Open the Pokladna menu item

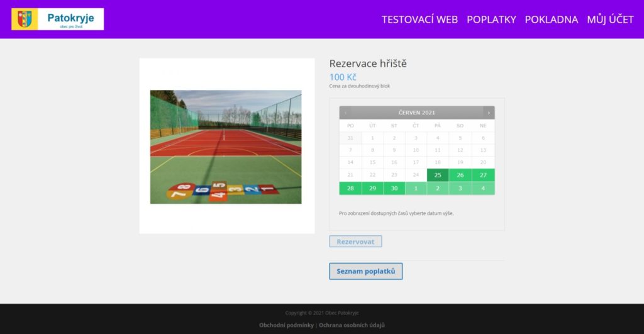551,19
